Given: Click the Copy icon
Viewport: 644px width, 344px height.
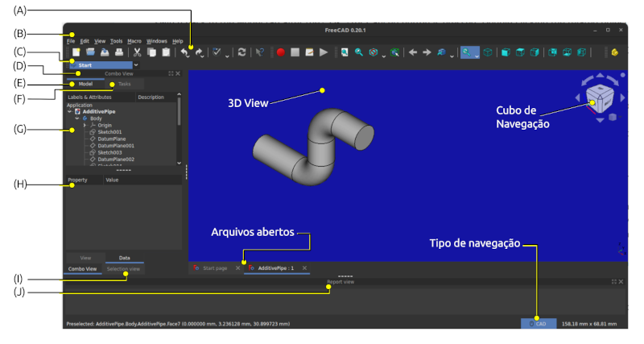Looking at the screenshot, I should click(151, 52).
